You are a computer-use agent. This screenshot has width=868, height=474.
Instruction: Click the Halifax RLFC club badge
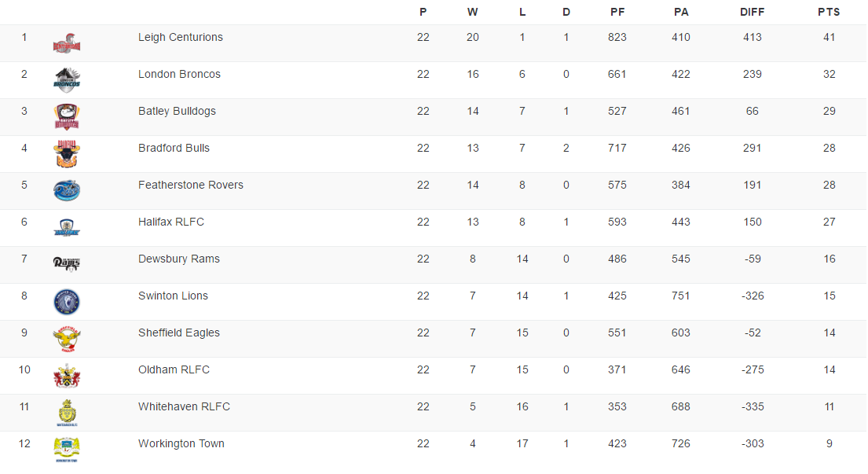coord(67,228)
